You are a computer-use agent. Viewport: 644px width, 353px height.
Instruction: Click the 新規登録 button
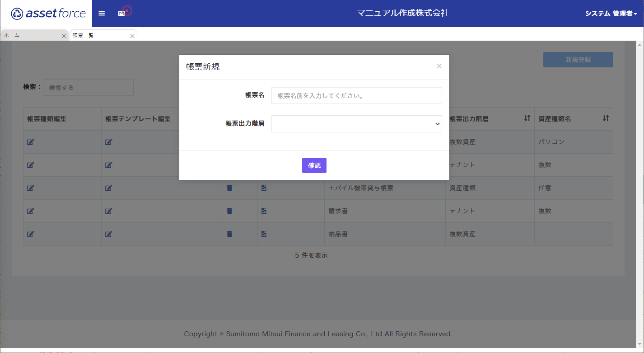(578, 60)
